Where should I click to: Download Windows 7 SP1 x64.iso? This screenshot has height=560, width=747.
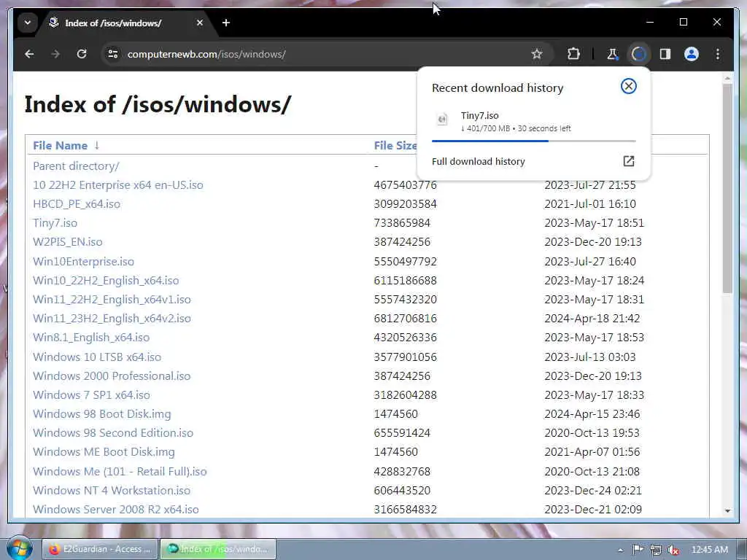point(91,394)
